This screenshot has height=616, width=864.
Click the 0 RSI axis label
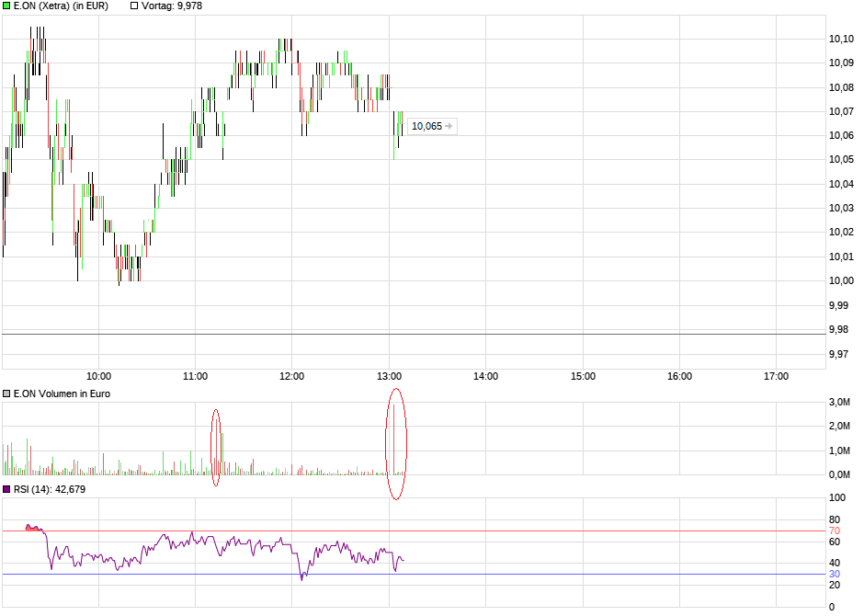pos(832,607)
